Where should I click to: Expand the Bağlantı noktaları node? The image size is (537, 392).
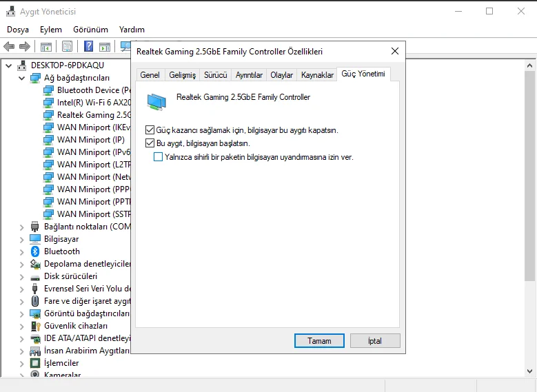pos(22,227)
